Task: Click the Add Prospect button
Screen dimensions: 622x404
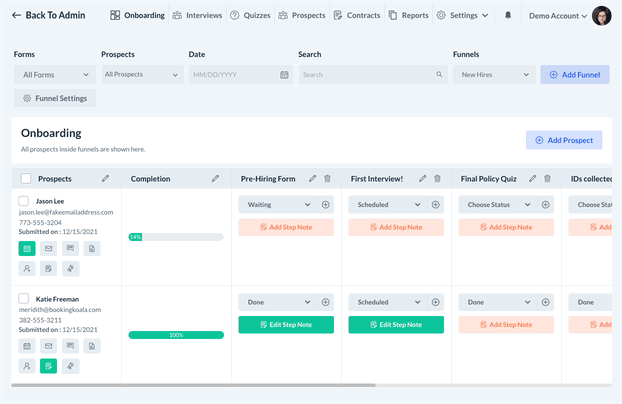Action: coord(564,141)
